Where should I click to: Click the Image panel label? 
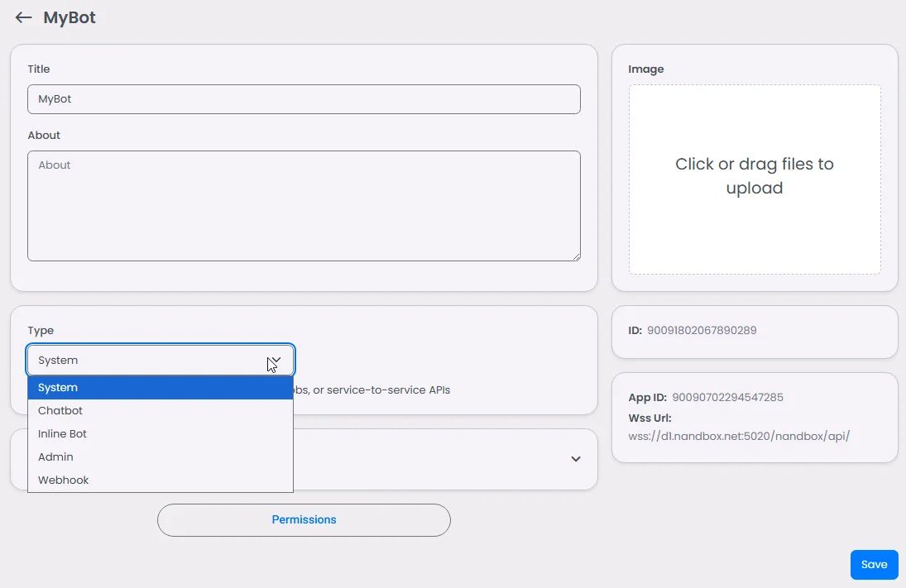(646, 69)
